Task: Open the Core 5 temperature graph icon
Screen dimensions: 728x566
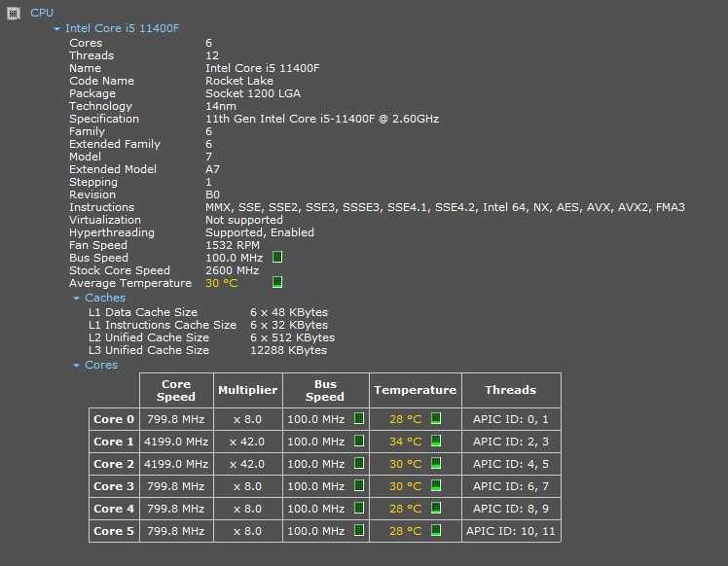Action: click(x=436, y=531)
